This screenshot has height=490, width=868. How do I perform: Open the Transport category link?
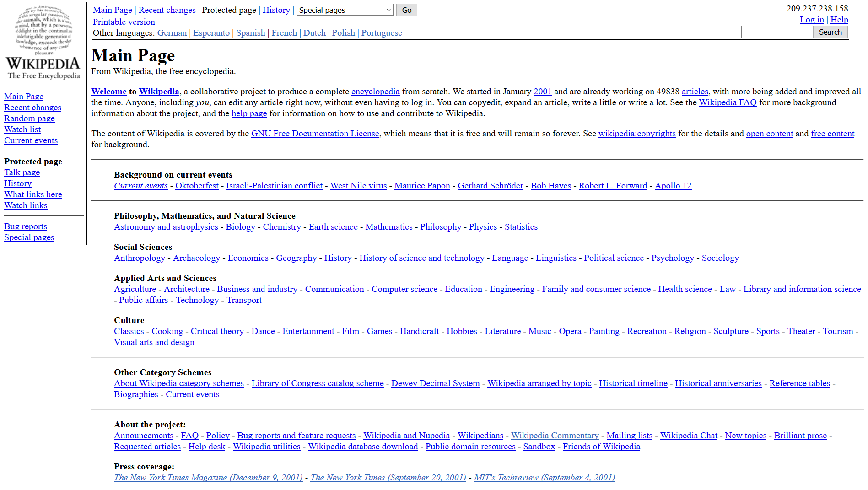click(x=244, y=300)
